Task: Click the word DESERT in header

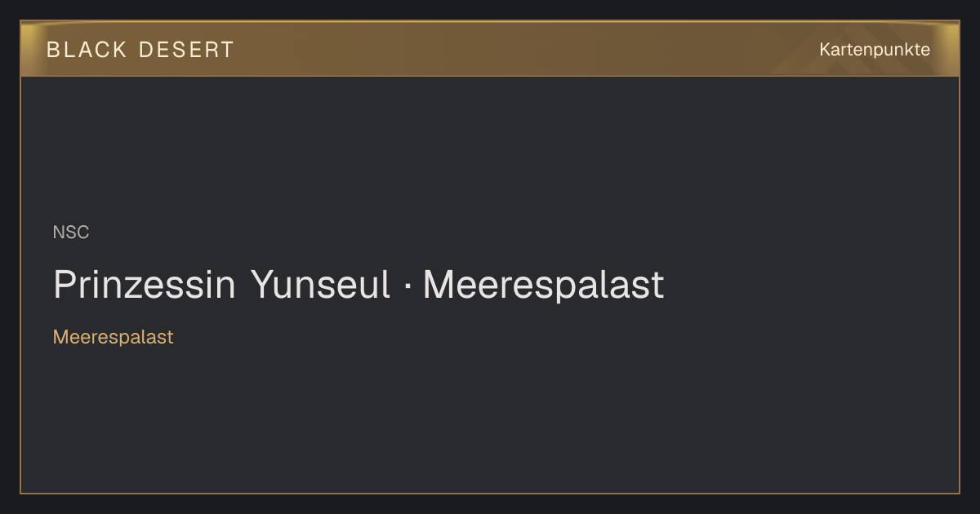Action: pyautogui.click(x=186, y=50)
